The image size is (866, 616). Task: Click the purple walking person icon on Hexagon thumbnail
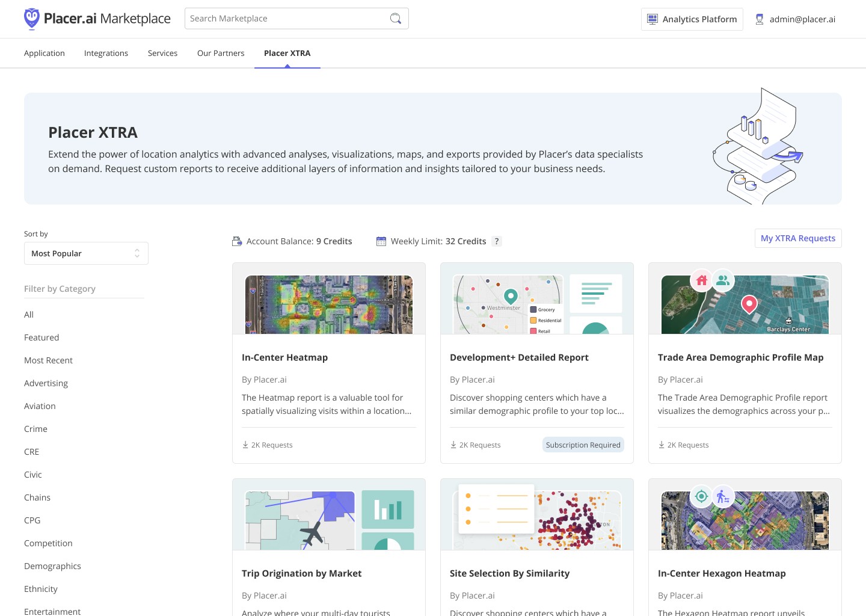point(723,496)
